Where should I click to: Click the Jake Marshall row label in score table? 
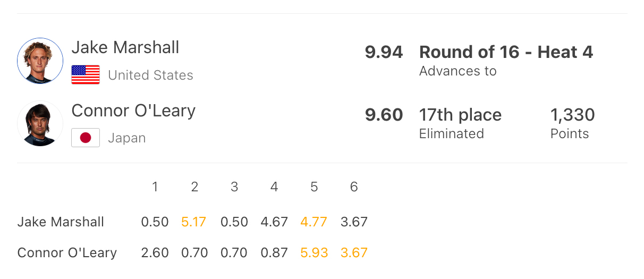61,222
